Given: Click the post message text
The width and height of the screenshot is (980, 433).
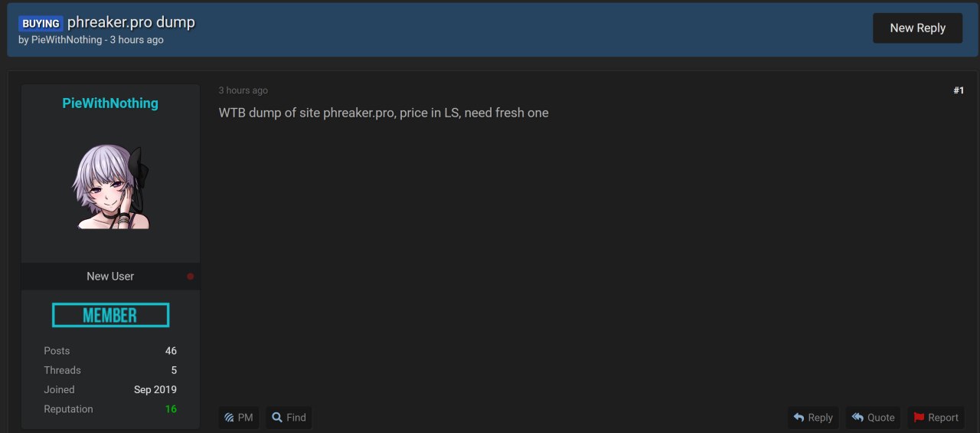Looking at the screenshot, I should (384, 113).
